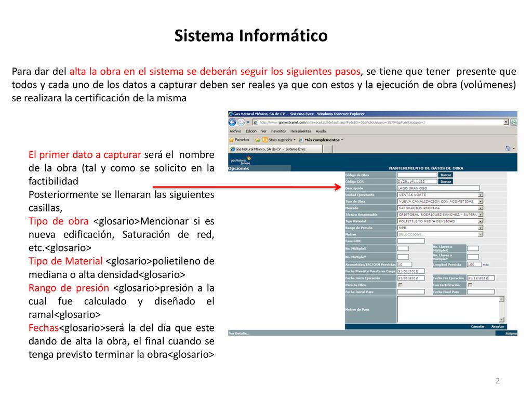Screen dimensions: 532x399
Task: Select the Gas Natural México Sistema Exec tab
Action: click(275, 149)
